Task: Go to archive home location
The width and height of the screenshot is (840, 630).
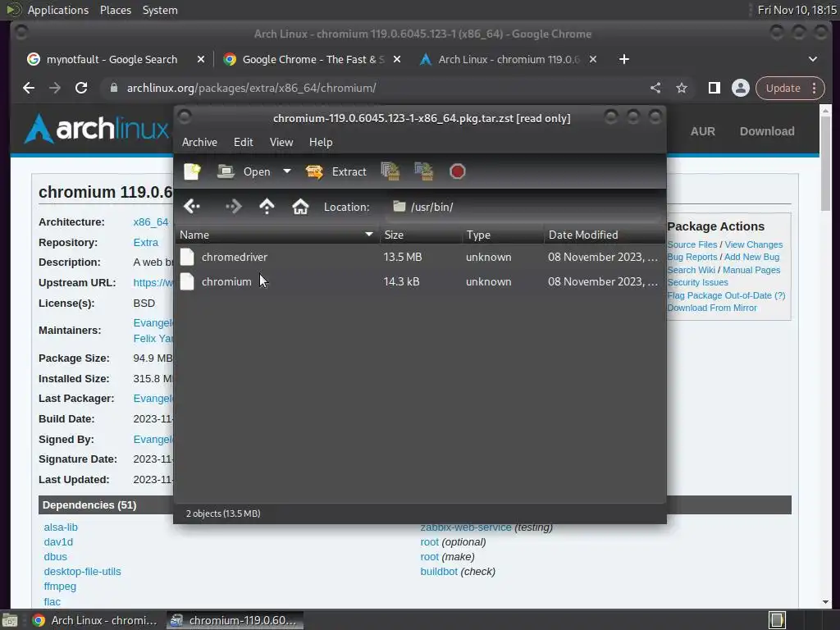Action: (x=300, y=206)
